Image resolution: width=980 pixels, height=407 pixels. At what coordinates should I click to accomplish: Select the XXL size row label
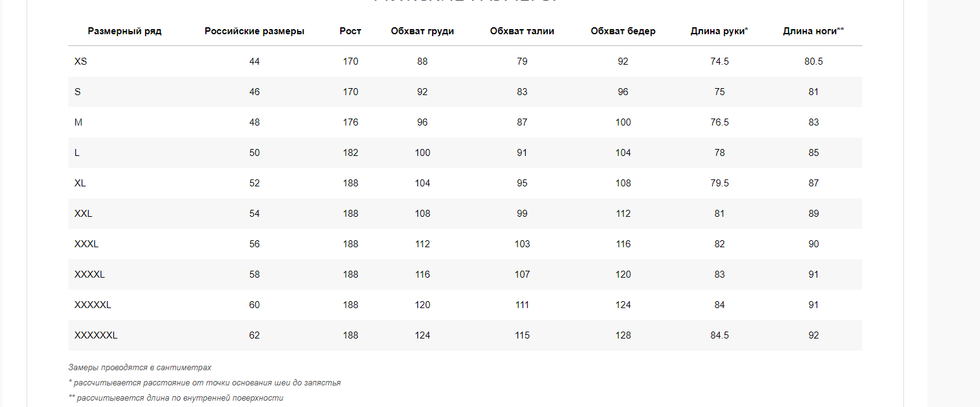83,214
